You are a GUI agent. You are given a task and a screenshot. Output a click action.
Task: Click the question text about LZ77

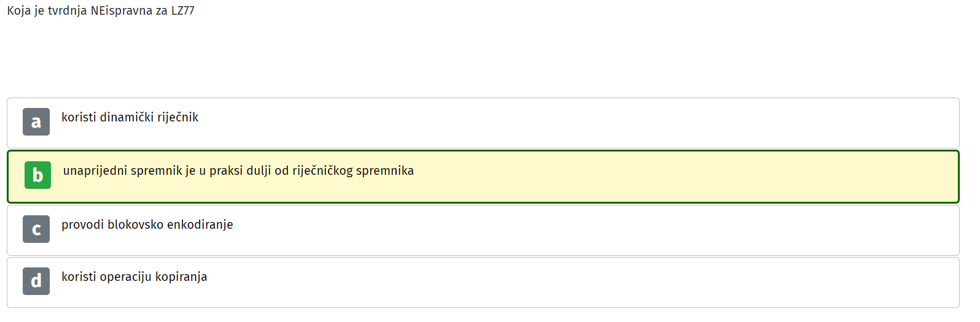pos(101,10)
